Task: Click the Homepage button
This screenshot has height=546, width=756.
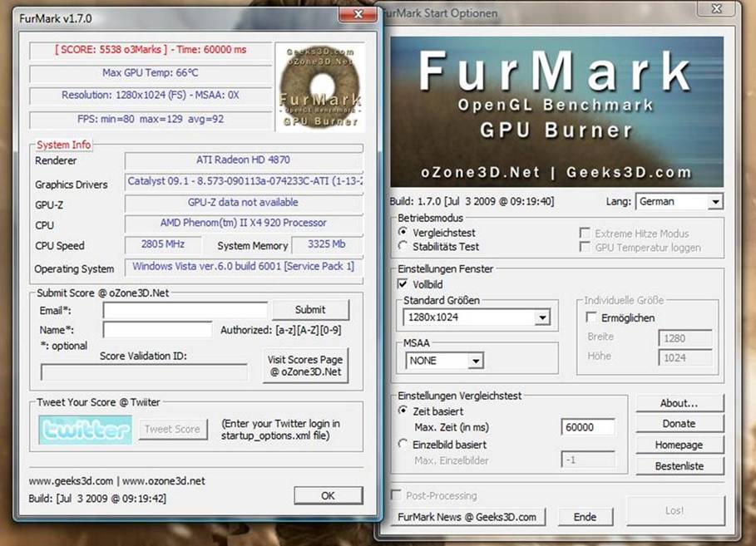Action: (x=679, y=445)
